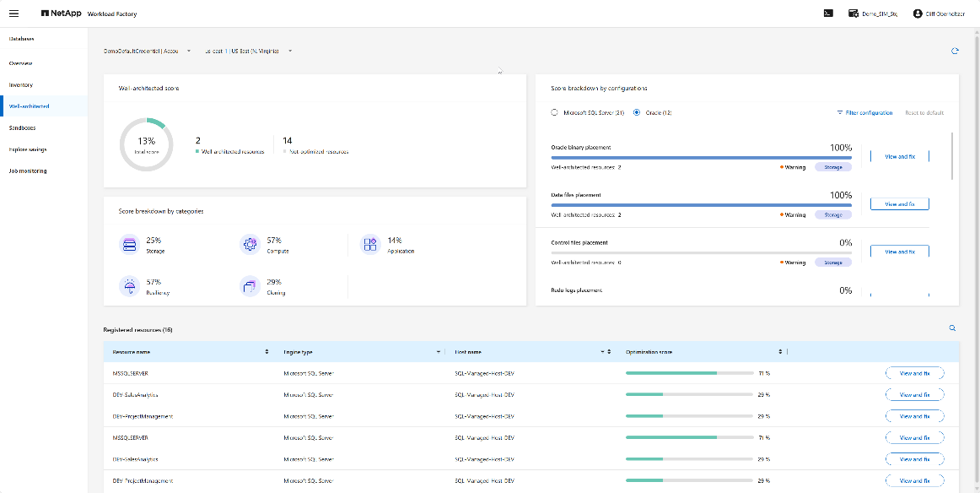The image size is (980, 493).
Task: Go to Inventory in the sidebar
Action: click(x=21, y=85)
